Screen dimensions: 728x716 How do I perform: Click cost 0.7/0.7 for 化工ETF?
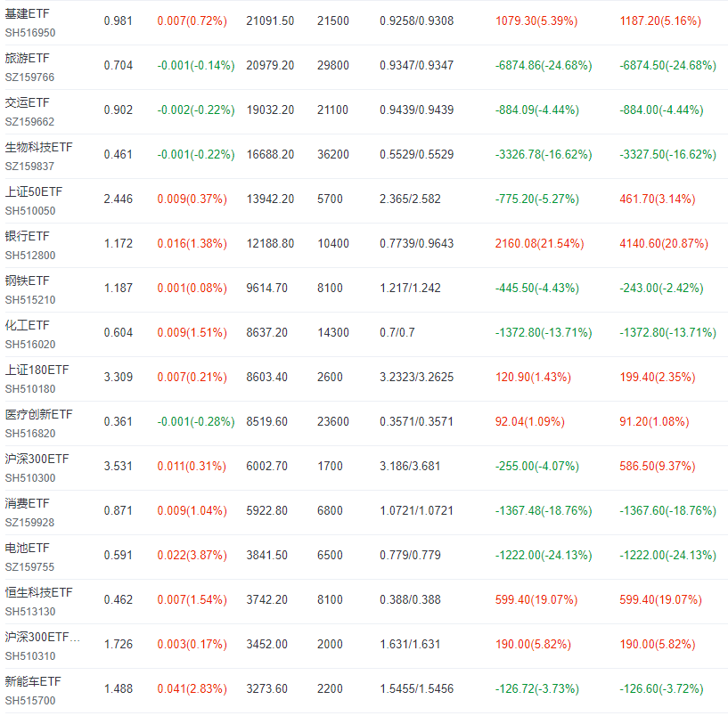coord(397,333)
